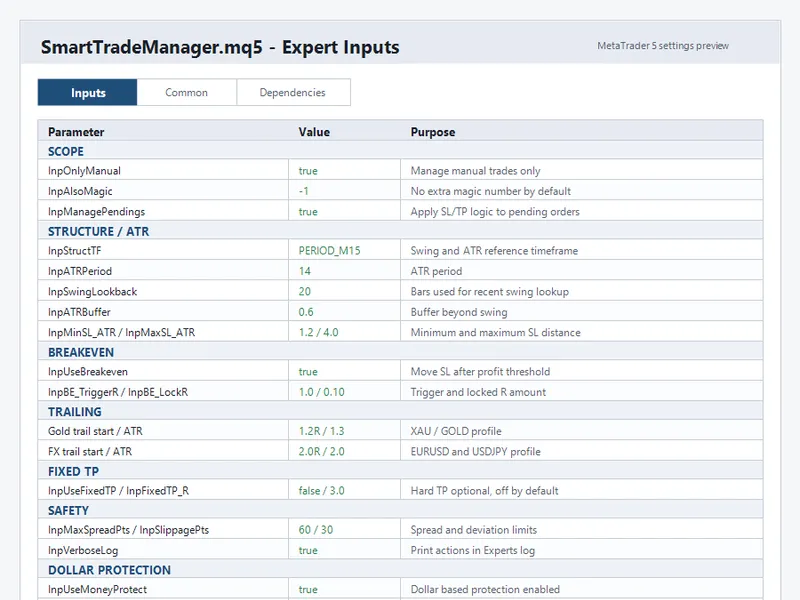Viewport: 800px width, 600px height.
Task: Click 'Swing and ATR reference timeframe' text
Action: coord(494,251)
